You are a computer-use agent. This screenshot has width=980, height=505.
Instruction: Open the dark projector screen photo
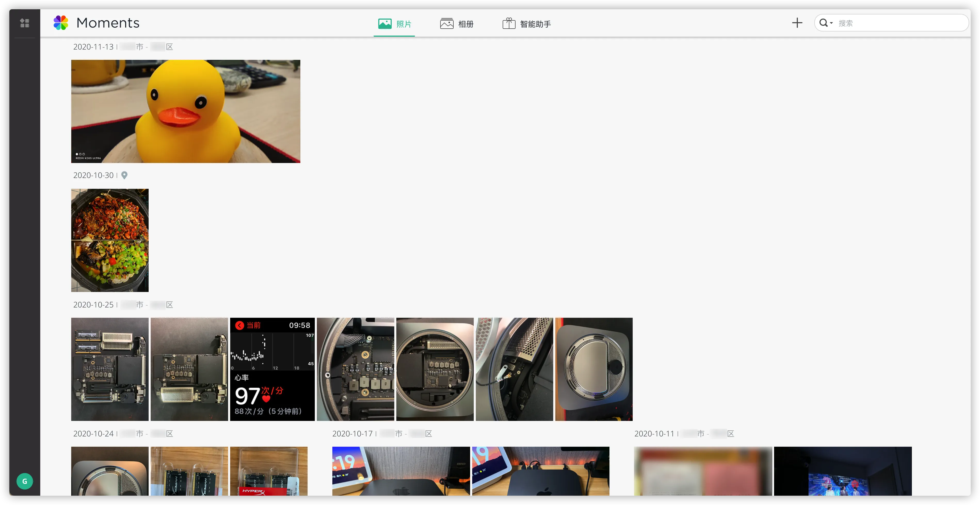click(x=843, y=471)
